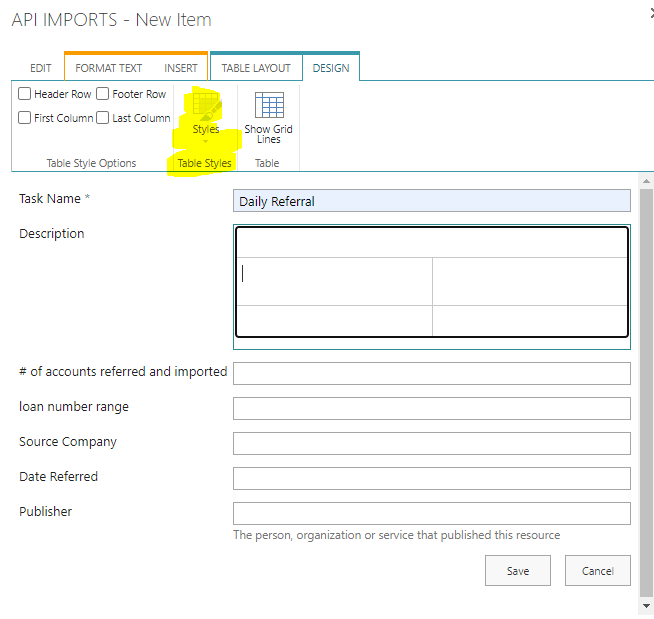Tick the Last Column checkbox
Viewport: 654px width, 619px height.
coord(102,117)
